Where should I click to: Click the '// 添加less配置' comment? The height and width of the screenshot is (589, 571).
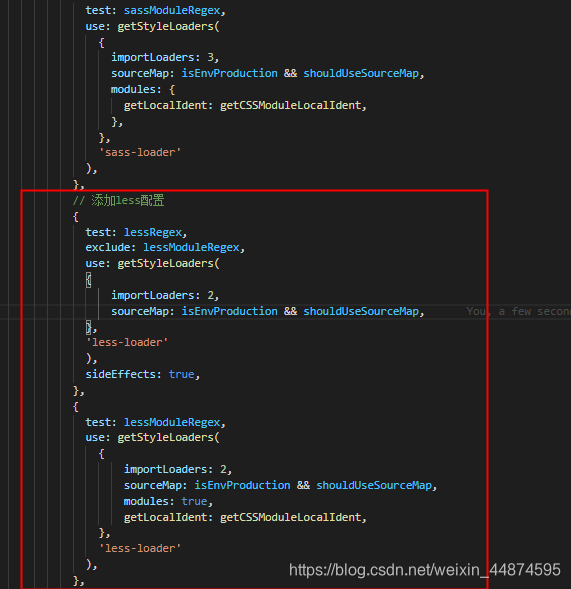tap(118, 201)
